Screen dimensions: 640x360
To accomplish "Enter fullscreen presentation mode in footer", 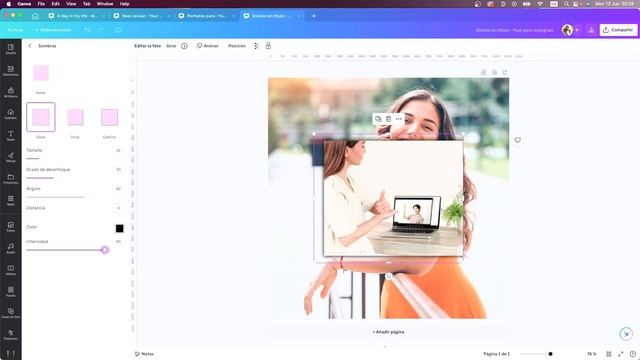I will tap(621, 354).
